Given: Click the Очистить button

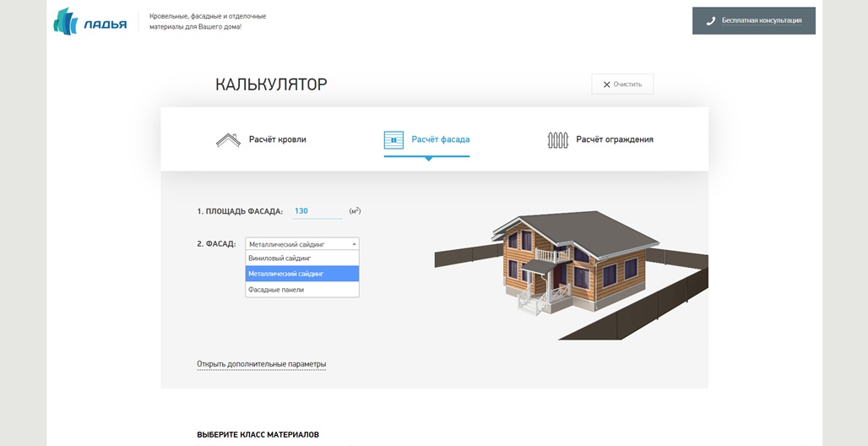Looking at the screenshot, I should (x=622, y=84).
